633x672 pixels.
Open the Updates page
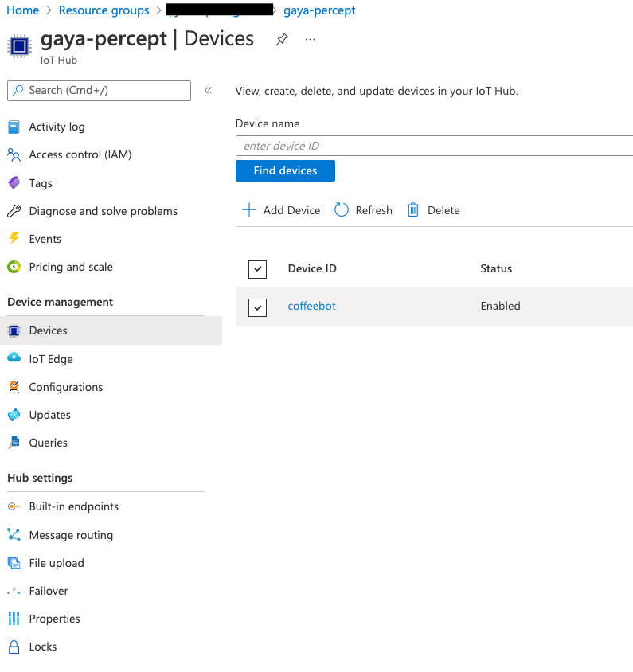[49, 415]
